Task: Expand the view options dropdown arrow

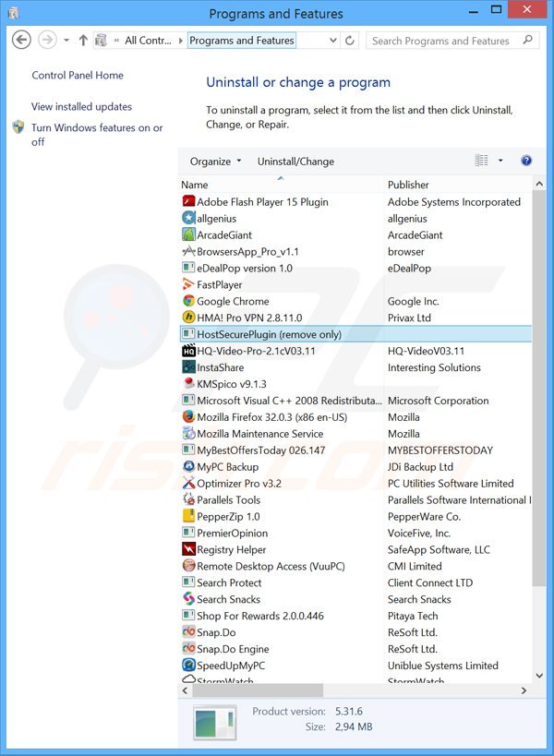Action: click(500, 160)
